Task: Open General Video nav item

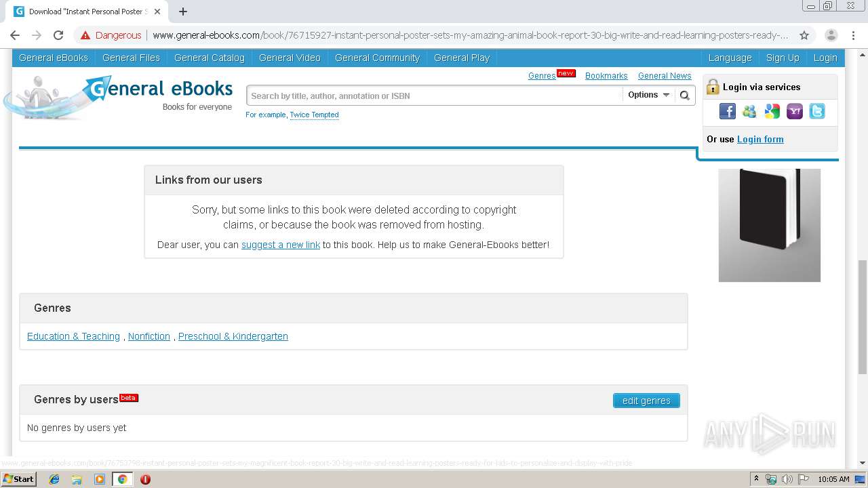Action: point(290,58)
